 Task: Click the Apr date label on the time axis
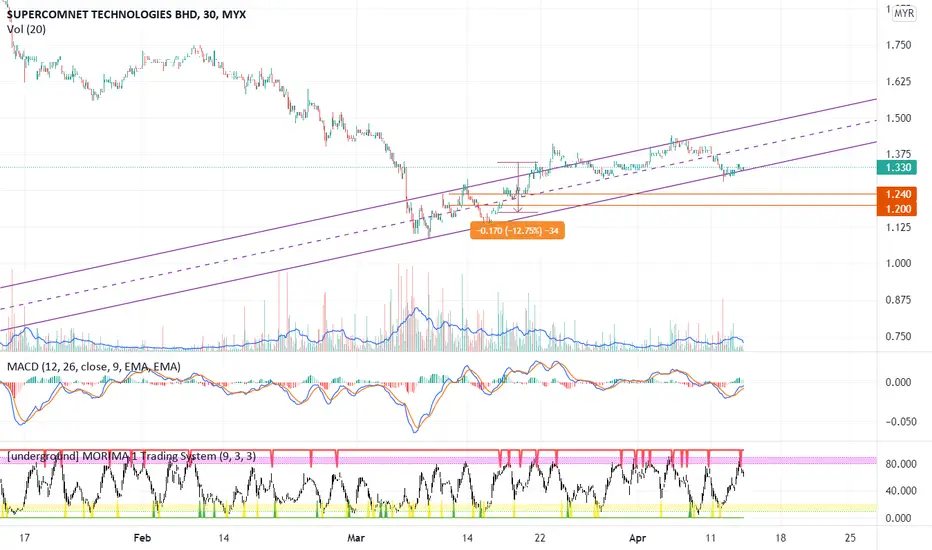point(637,538)
